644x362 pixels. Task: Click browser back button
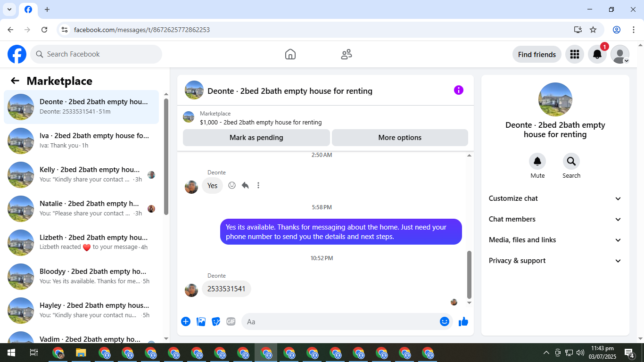10,30
